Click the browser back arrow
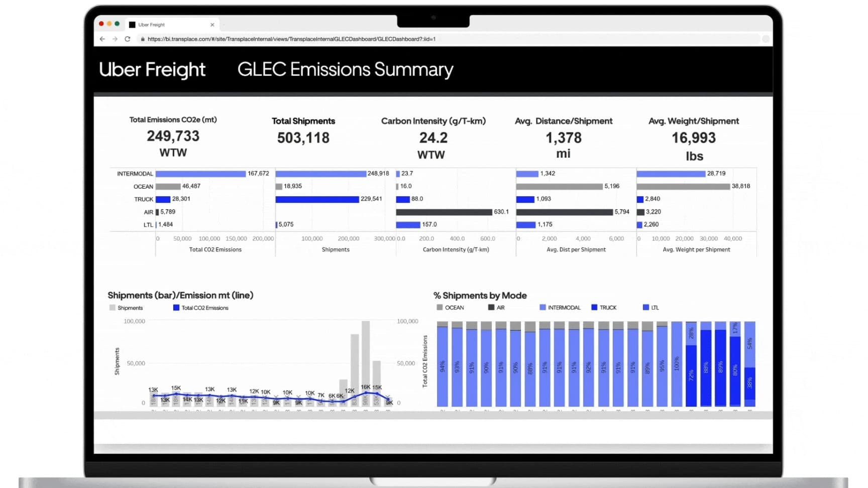This screenshot has width=868, height=488. (102, 39)
